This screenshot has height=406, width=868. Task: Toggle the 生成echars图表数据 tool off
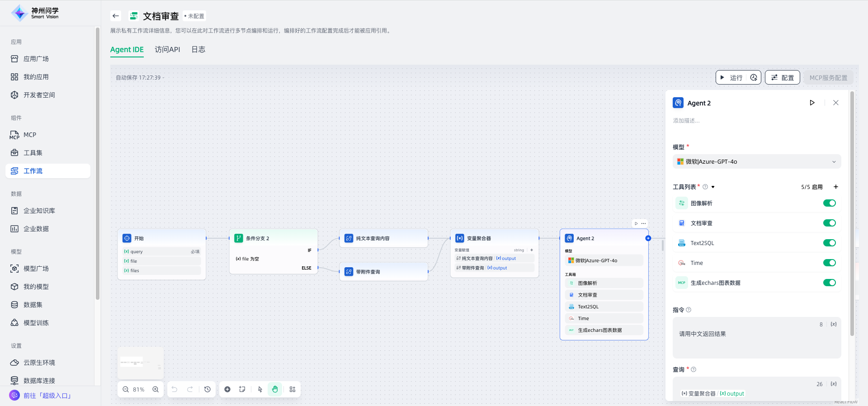tap(829, 283)
